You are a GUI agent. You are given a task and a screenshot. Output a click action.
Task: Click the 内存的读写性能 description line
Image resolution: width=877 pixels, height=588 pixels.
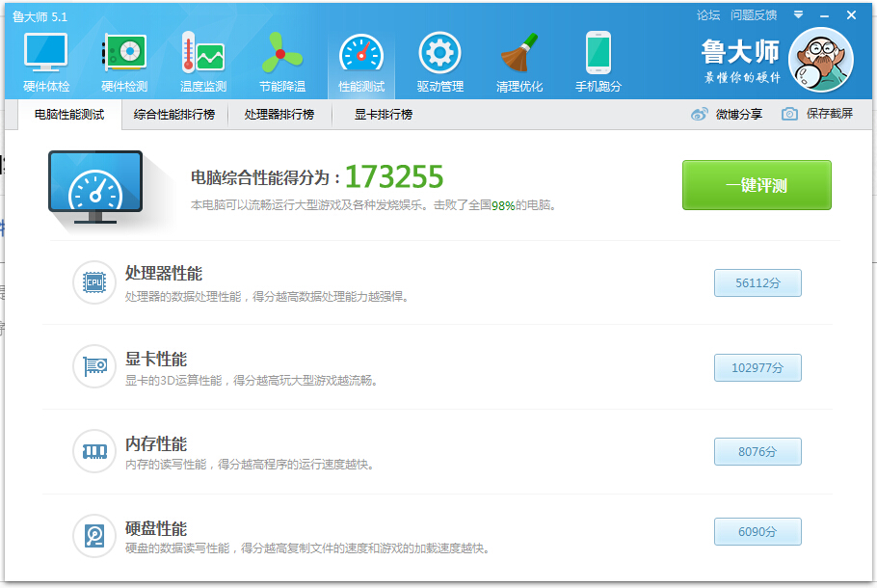click(250, 465)
